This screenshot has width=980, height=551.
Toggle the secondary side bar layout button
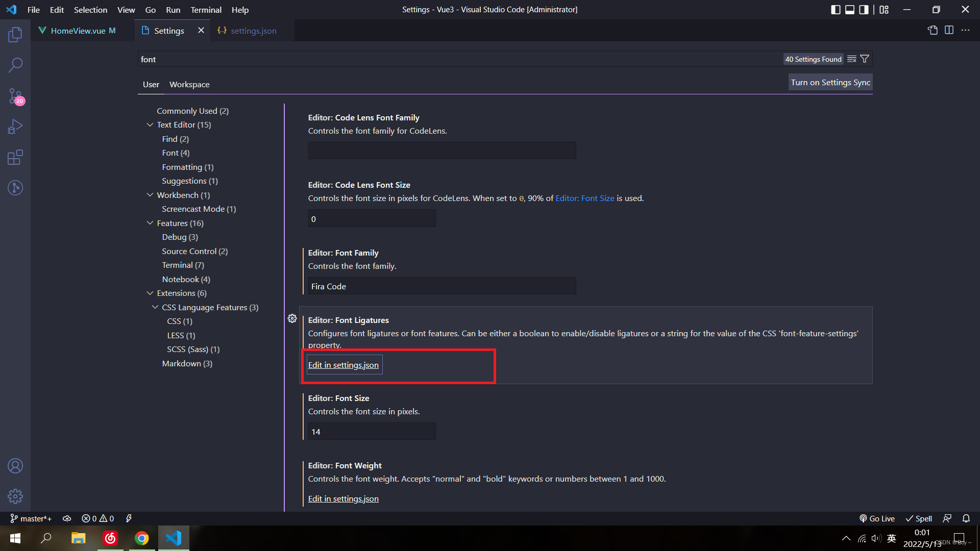tap(864, 10)
